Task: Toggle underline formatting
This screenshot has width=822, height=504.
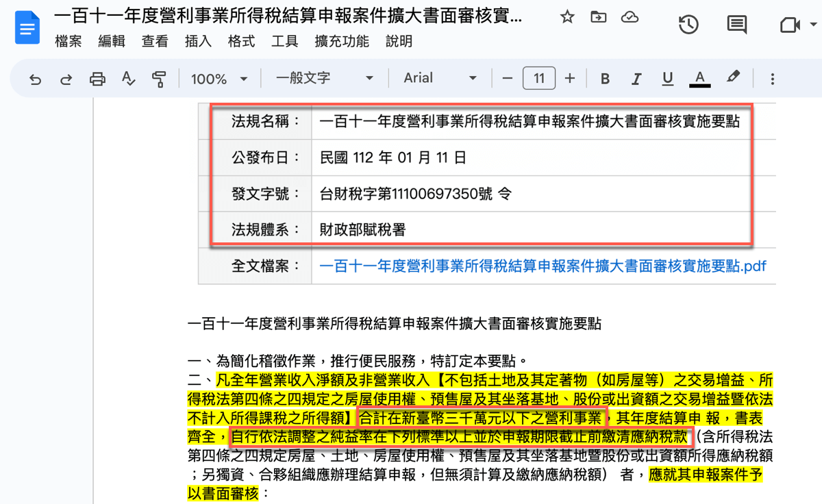Action: 668,79
